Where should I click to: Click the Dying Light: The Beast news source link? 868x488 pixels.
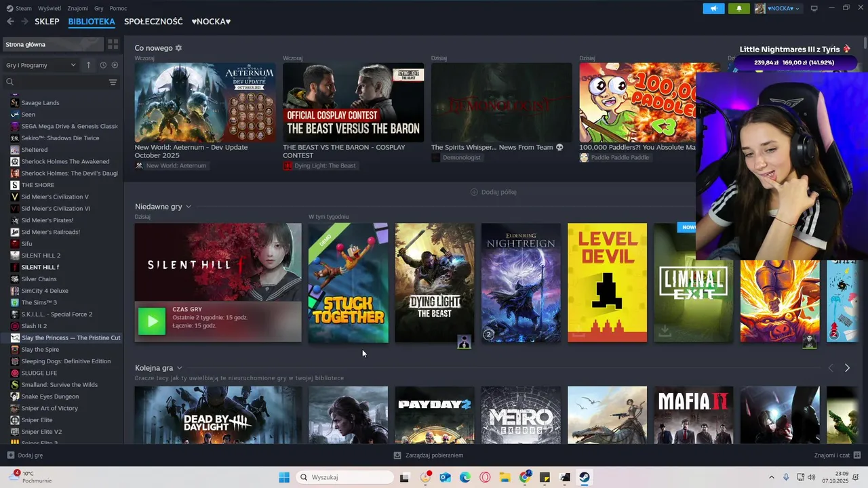click(319, 165)
